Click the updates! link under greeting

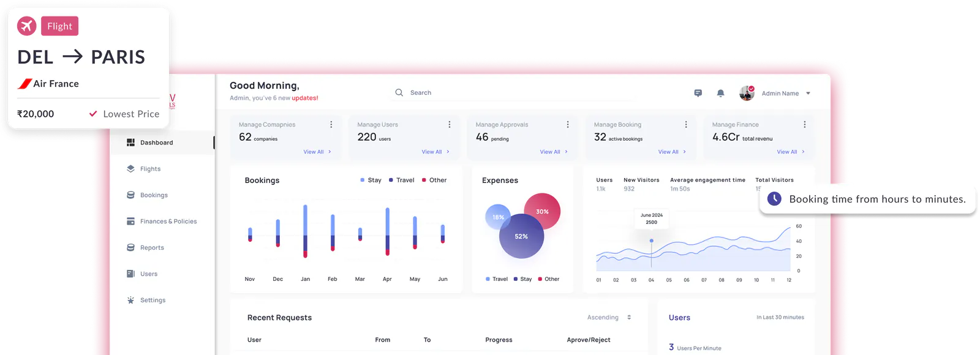pyautogui.click(x=305, y=98)
